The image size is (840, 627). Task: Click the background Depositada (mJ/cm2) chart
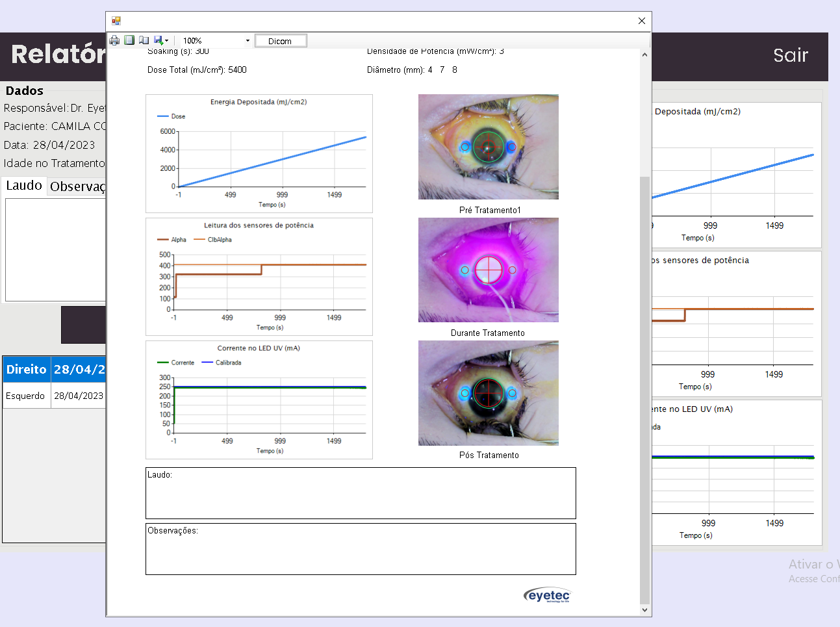pos(736,175)
